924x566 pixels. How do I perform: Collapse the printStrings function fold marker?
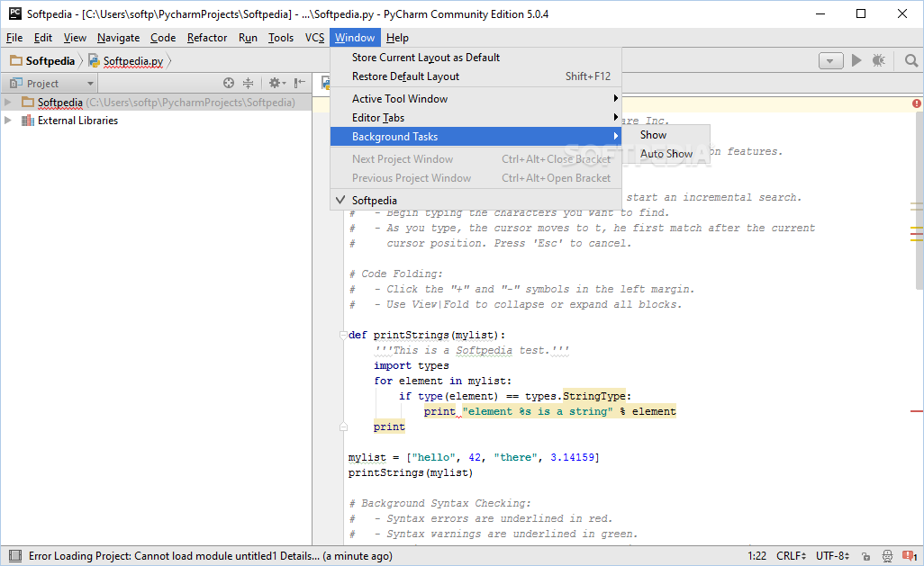coord(343,335)
